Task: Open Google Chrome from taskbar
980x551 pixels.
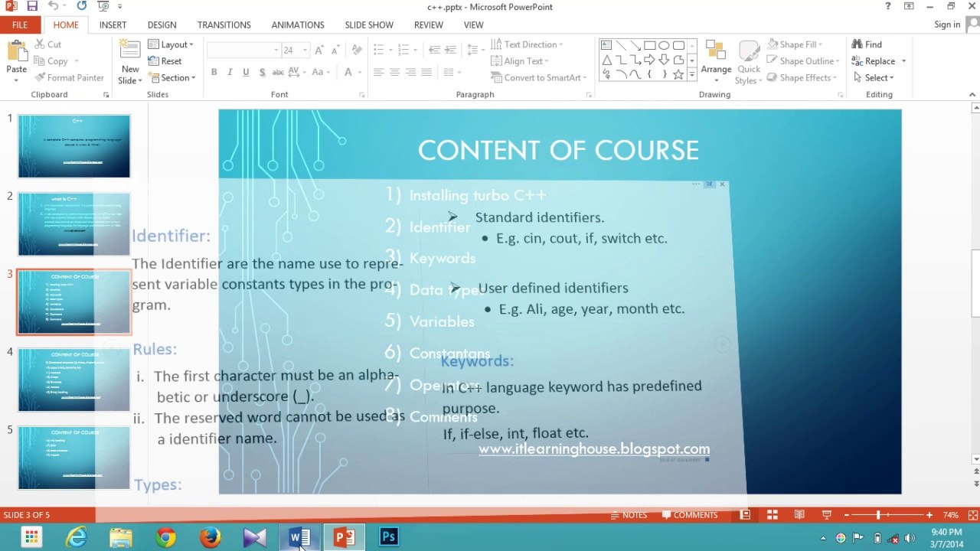Action: 165,537
